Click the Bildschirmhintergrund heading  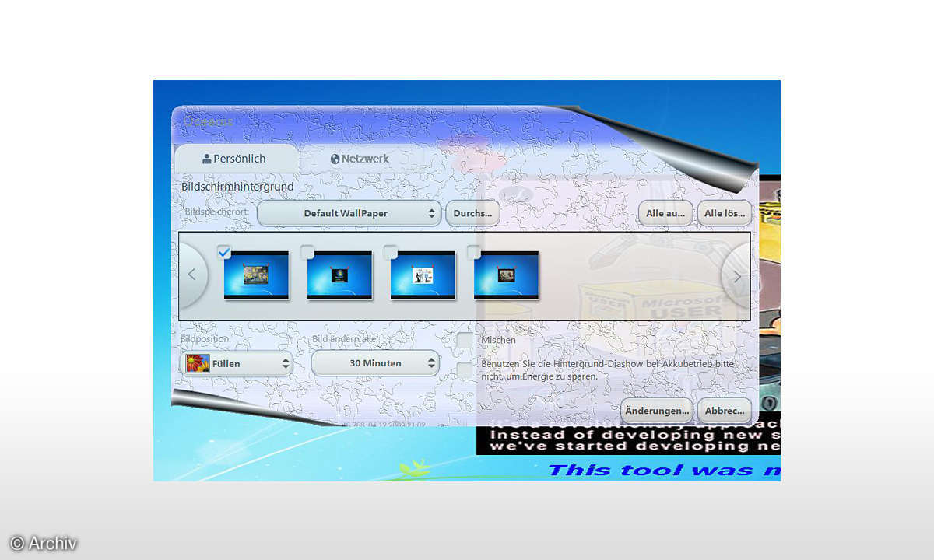pos(237,187)
